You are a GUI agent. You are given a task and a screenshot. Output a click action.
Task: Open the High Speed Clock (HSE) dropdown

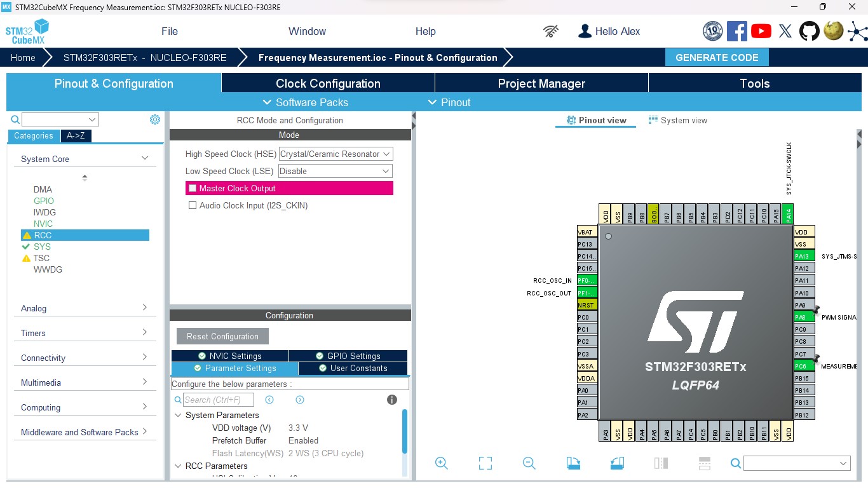[336, 154]
